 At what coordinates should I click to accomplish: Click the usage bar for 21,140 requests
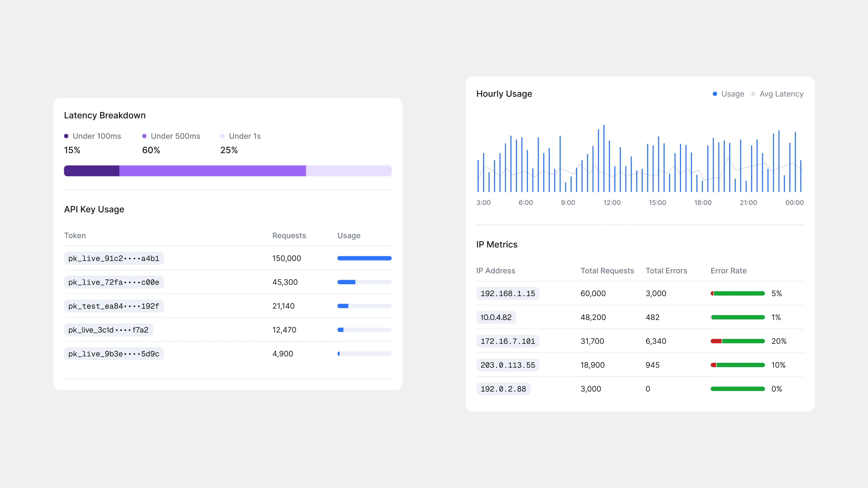coord(365,306)
